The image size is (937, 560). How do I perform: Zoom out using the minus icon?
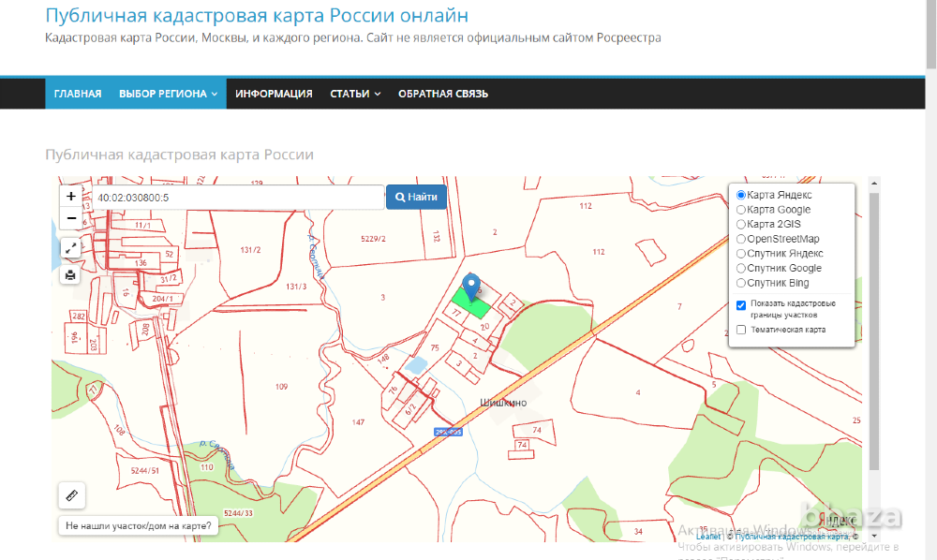[x=71, y=217]
